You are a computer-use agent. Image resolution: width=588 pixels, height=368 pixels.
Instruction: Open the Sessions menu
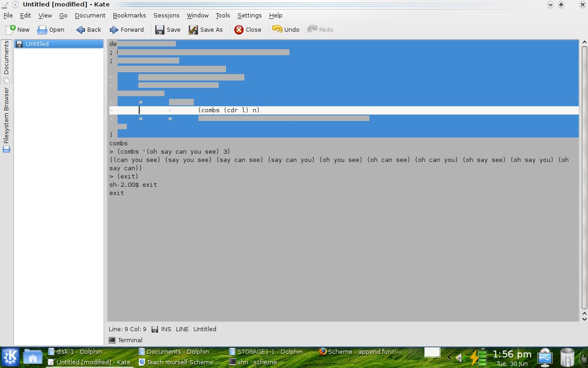tap(166, 15)
